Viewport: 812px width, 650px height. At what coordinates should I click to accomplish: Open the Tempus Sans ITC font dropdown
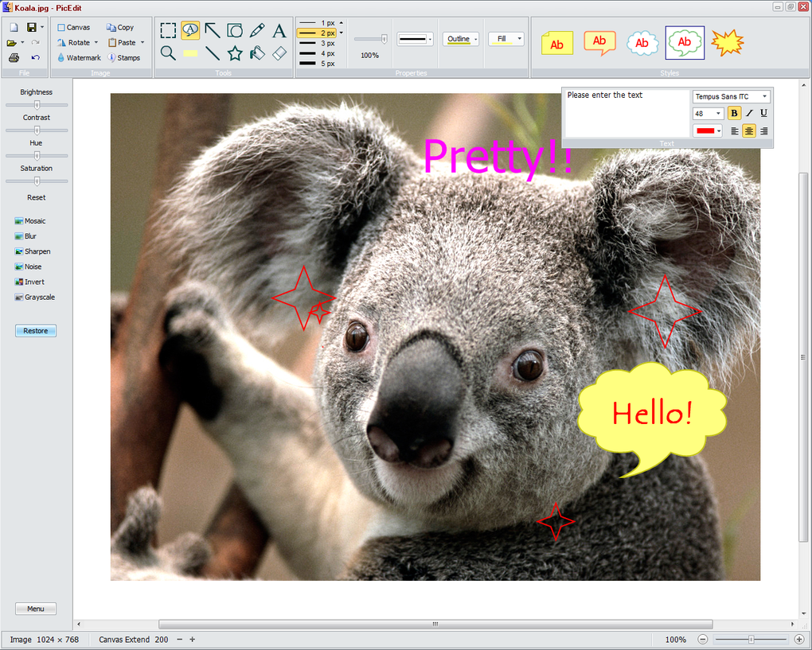click(730, 95)
